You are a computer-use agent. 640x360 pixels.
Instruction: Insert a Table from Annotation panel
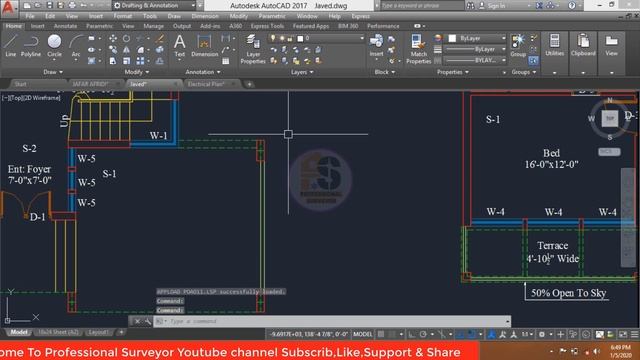(226, 61)
